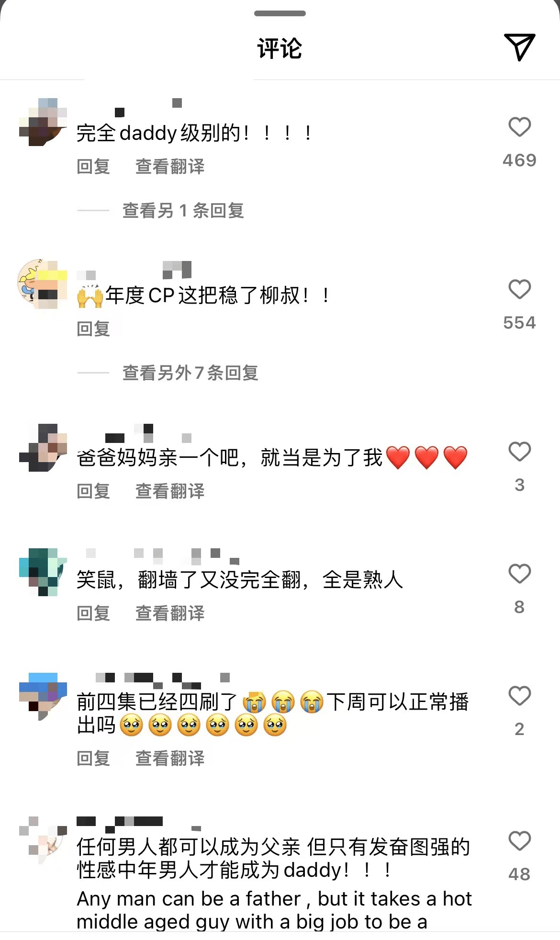Expand 查看另外7条回复 replies
The width and height of the screenshot is (560, 940).
pos(190,373)
